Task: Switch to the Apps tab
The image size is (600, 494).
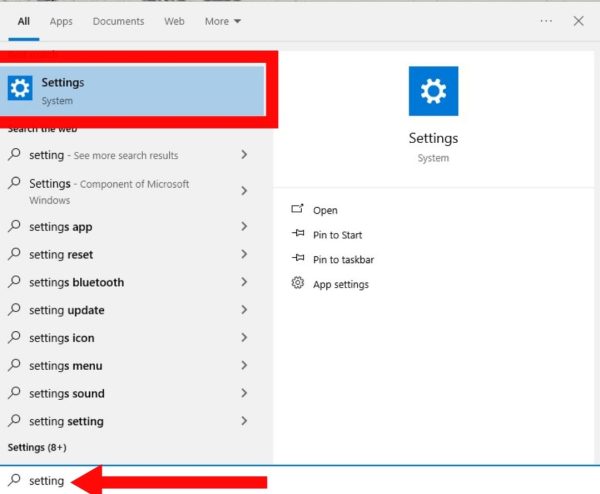Action: (x=61, y=21)
